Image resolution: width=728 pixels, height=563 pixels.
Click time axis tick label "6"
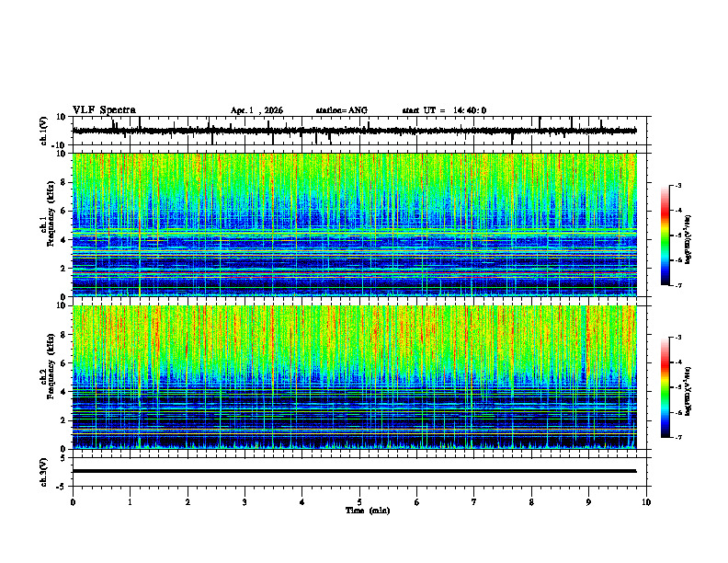tap(417, 502)
